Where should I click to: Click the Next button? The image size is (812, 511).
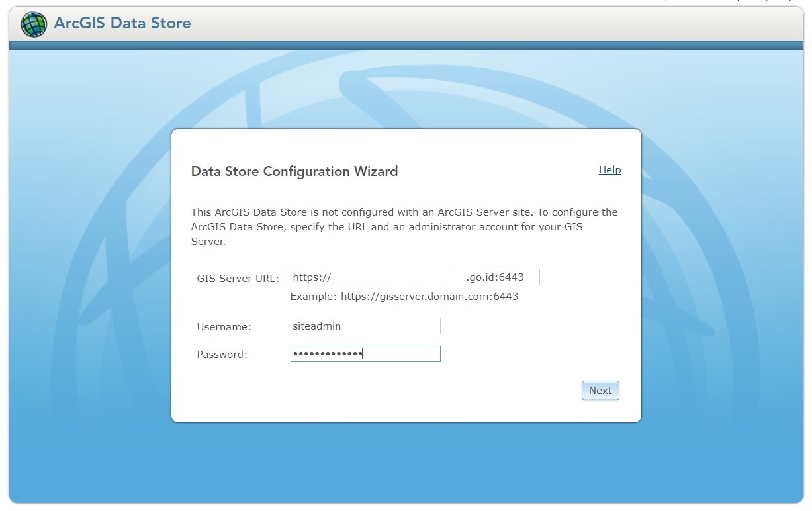pos(600,391)
